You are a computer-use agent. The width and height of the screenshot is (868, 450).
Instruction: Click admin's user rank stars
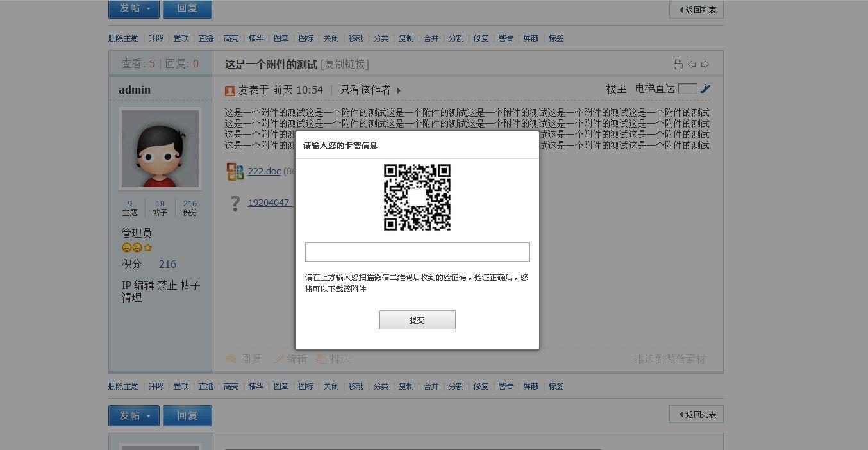pos(137,247)
